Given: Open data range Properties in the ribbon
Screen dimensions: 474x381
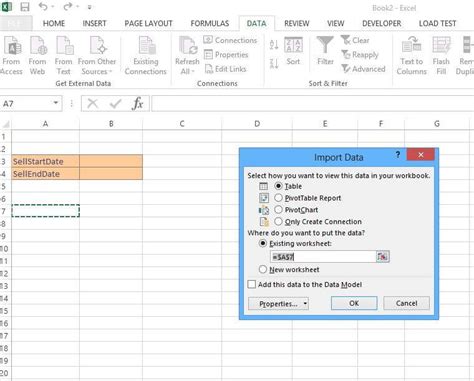Looking at the screenshot, I should (x=226, y=54).
